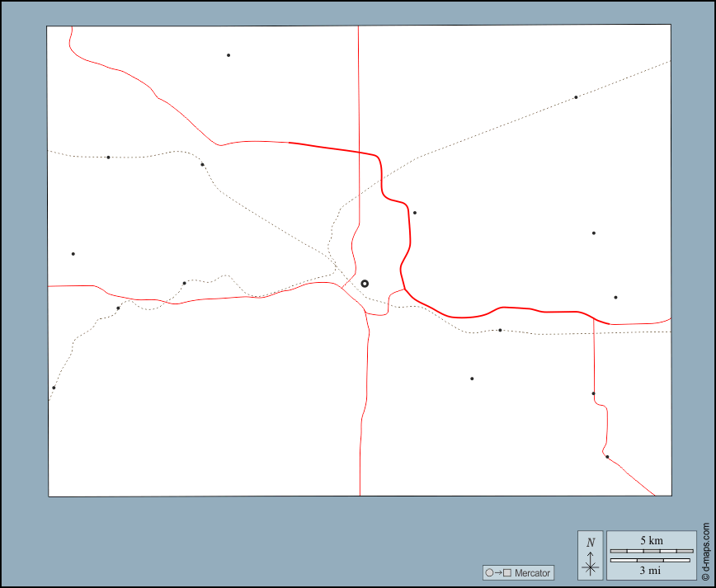
Task: Click the north arrow compass icon
Action: [x=590, y=554]
